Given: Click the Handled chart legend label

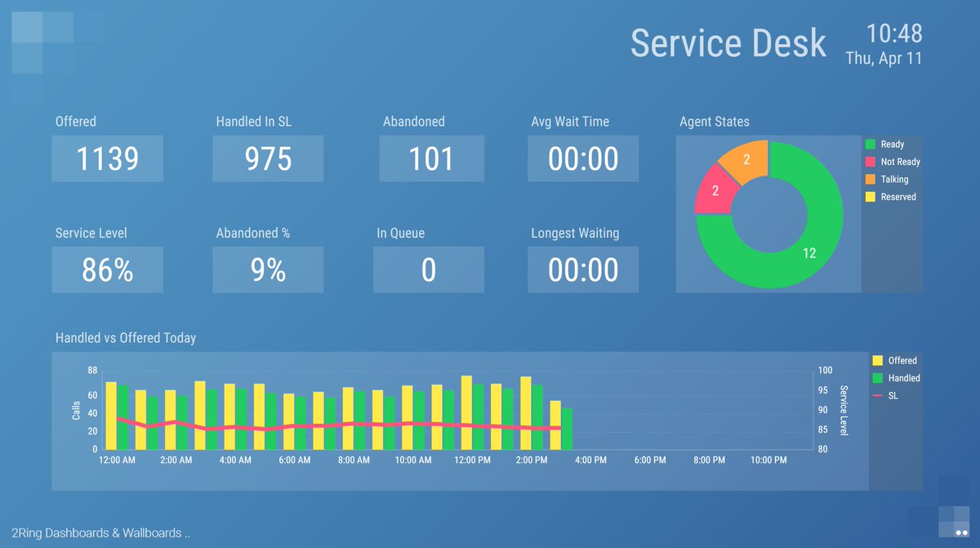Looking at the screenshot, I should tap(904, 378).
